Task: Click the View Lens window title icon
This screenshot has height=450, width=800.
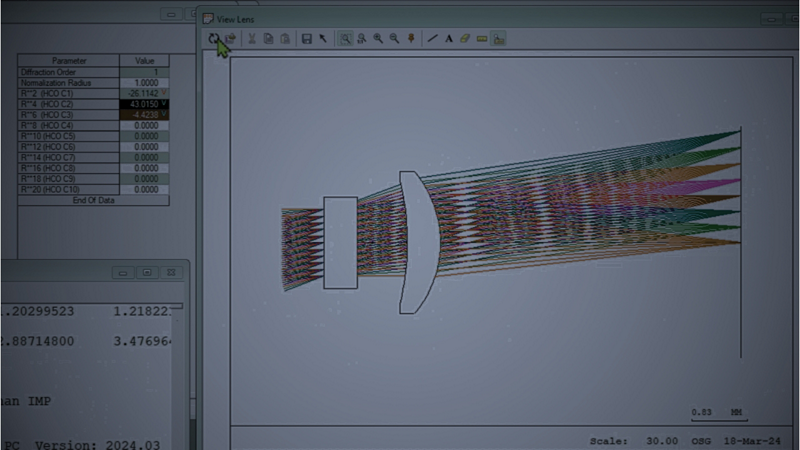Action: coord(208,19)
